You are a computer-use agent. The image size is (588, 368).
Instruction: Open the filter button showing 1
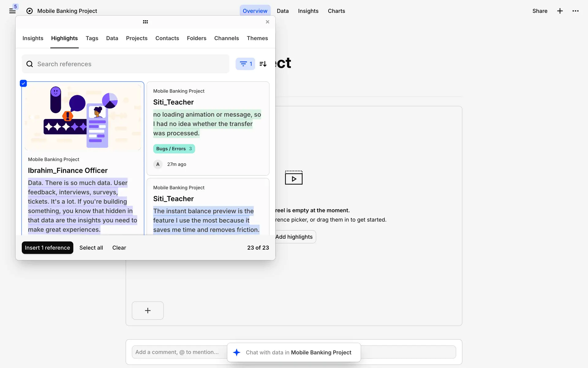245,64
